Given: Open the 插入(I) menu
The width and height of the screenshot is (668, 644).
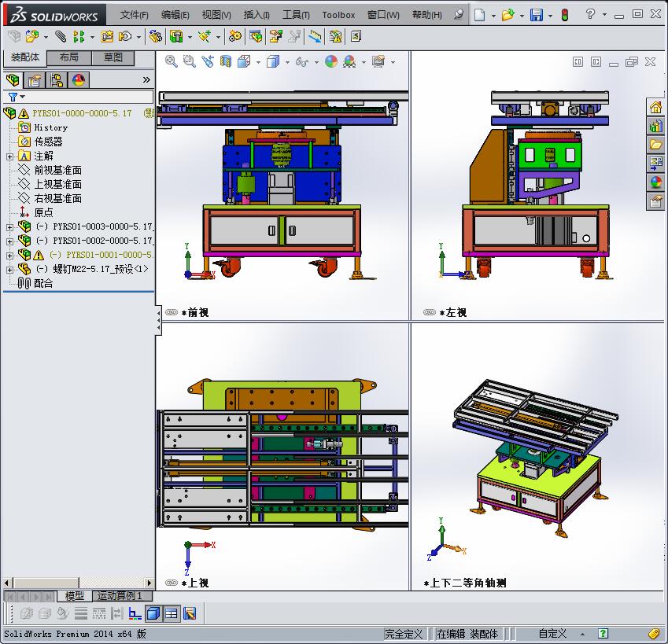Looking at the screenshot, I should 256,15.
